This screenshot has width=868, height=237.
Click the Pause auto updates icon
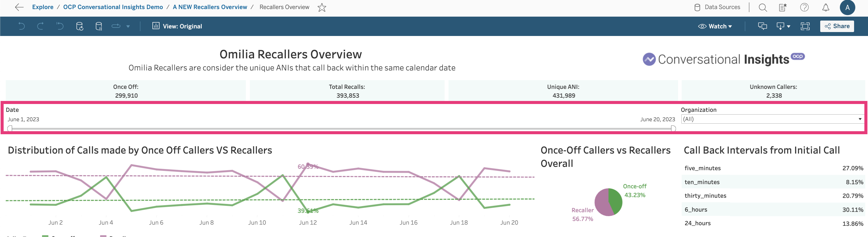[99, 26]
